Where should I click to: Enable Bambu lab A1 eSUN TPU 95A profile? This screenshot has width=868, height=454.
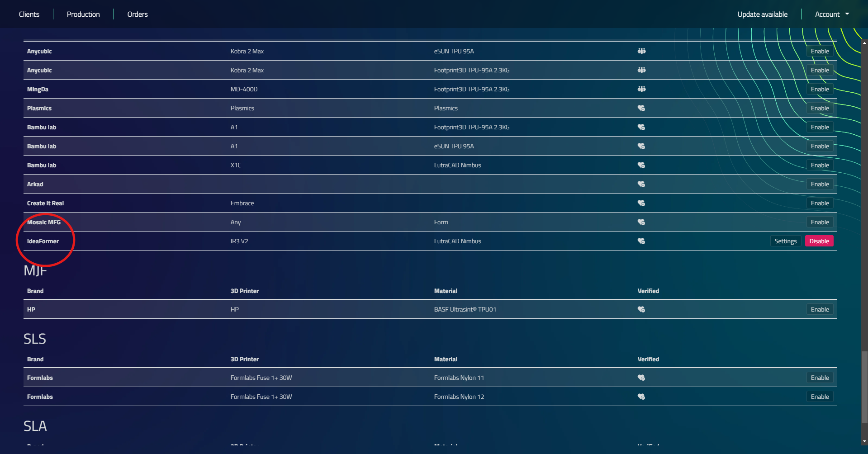[x=820, y=146]
